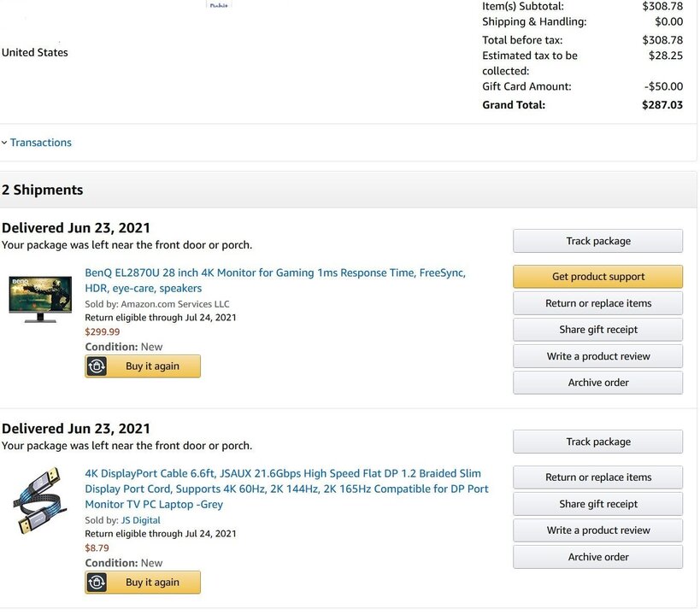Write a product review for the DisplayPort cable
Image resolution: width=700 pixels, height=615 pixels.
597,530
